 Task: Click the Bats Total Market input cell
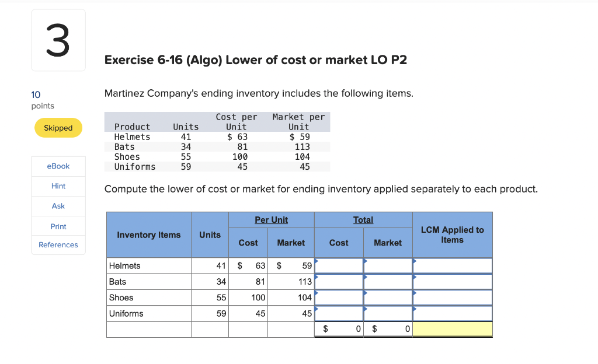pos(387,282)
